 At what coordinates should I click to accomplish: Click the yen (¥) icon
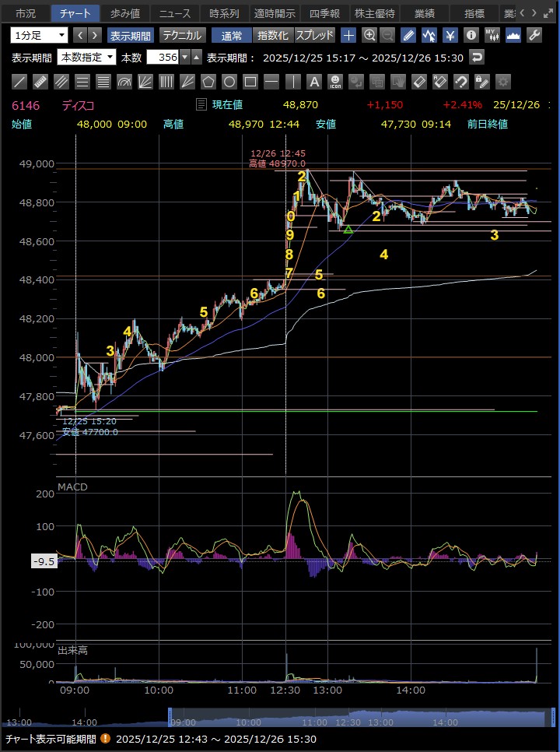click(450, 35)
